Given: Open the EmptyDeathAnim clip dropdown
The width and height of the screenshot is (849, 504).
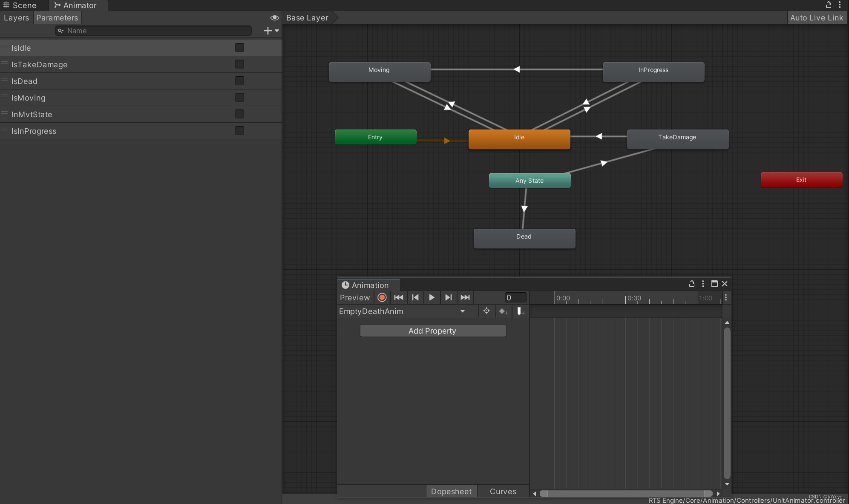Looking at the screenshot, I should [462, 311].
